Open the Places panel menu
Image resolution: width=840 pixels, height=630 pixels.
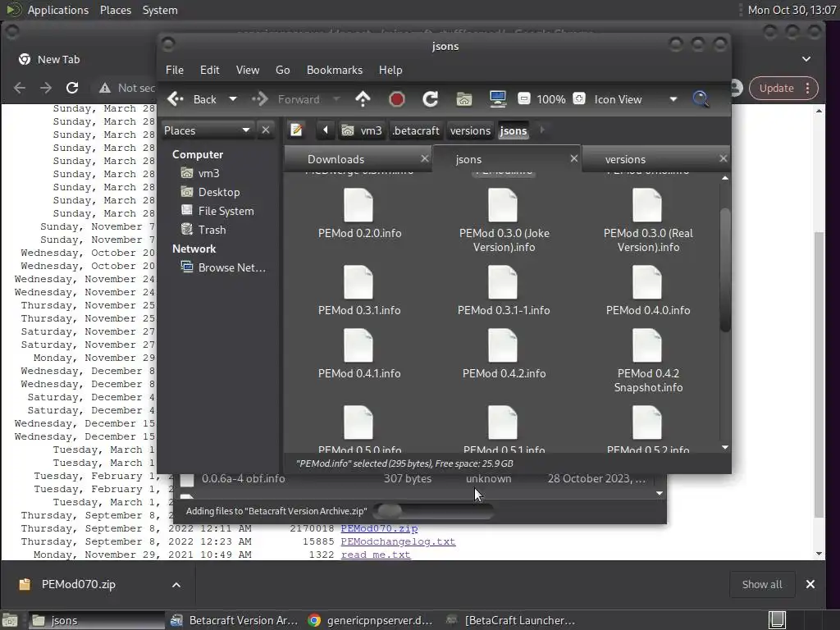115,10
